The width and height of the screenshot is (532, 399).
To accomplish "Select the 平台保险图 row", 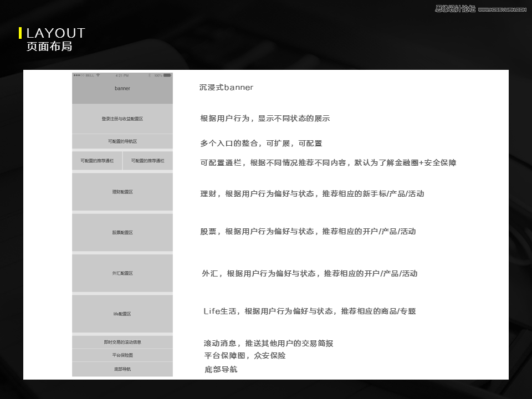I will 122,355.
